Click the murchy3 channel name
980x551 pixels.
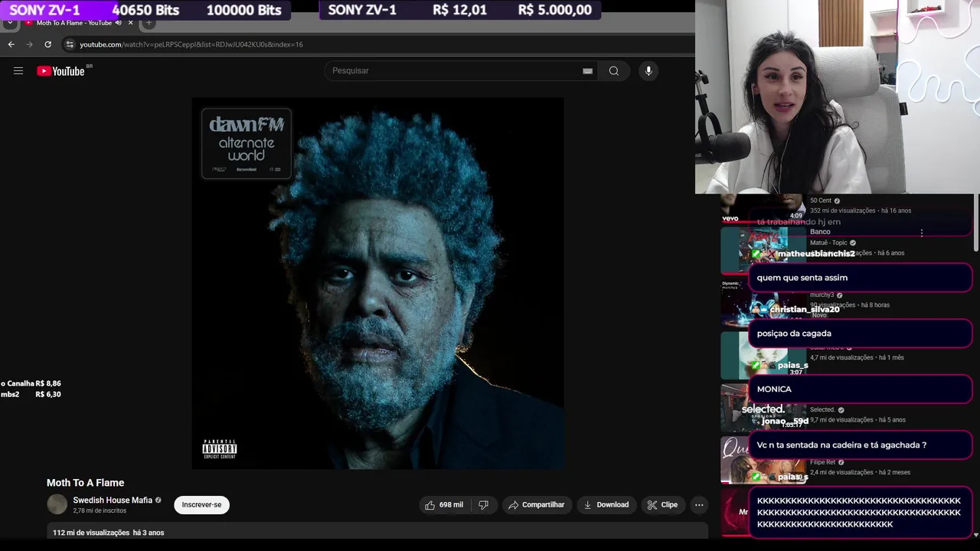822,295
